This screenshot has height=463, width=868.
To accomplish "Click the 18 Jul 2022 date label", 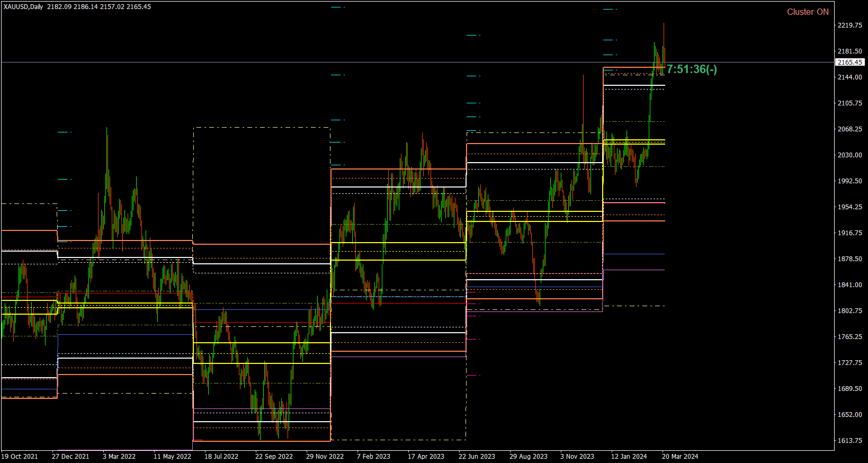I will coord(221,457).
